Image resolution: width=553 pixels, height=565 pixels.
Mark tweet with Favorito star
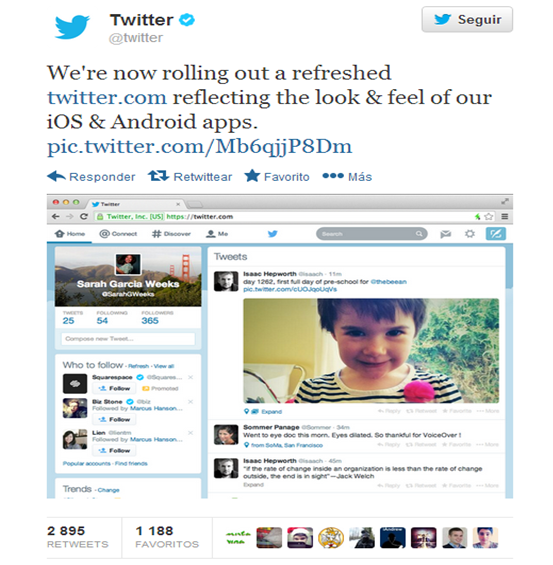pyautogui.click(x=252, y=176)
